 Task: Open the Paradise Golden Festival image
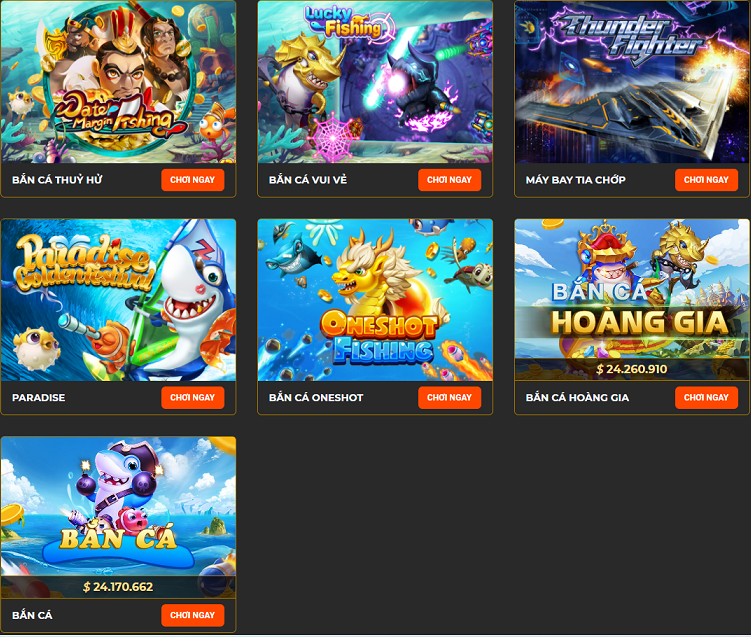(118, 300)
